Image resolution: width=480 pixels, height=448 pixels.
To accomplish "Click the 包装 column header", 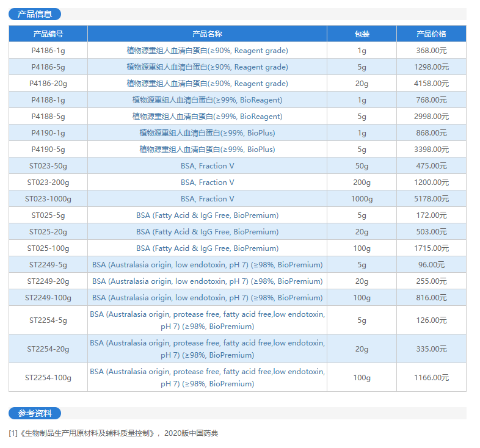I will pyautogui.click(x=362, y=34).
